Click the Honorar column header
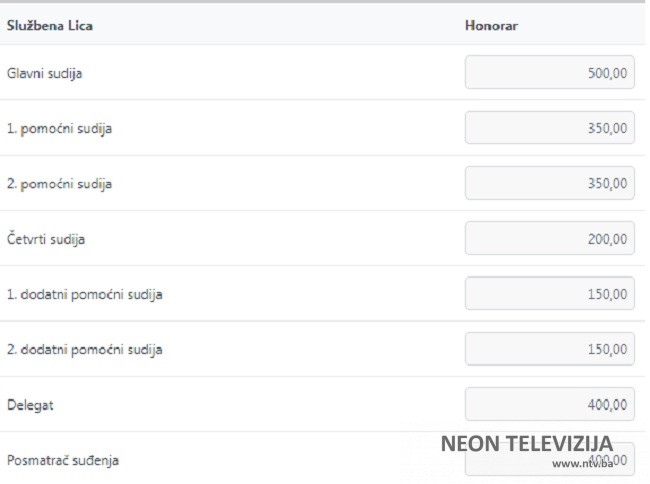This screenshot has height=484, width=650. pos(490,25)
